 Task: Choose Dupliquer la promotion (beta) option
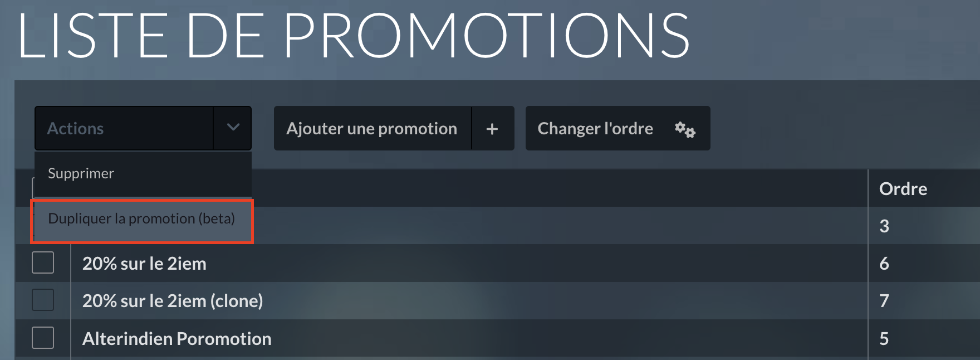[141, 219]
